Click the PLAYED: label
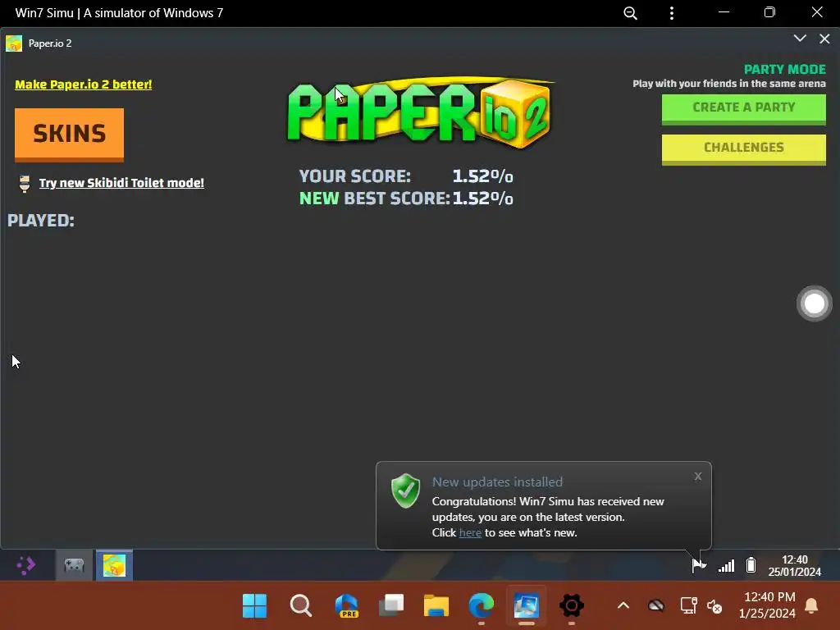This screenshot has height=630, width=840. [41, 221]
